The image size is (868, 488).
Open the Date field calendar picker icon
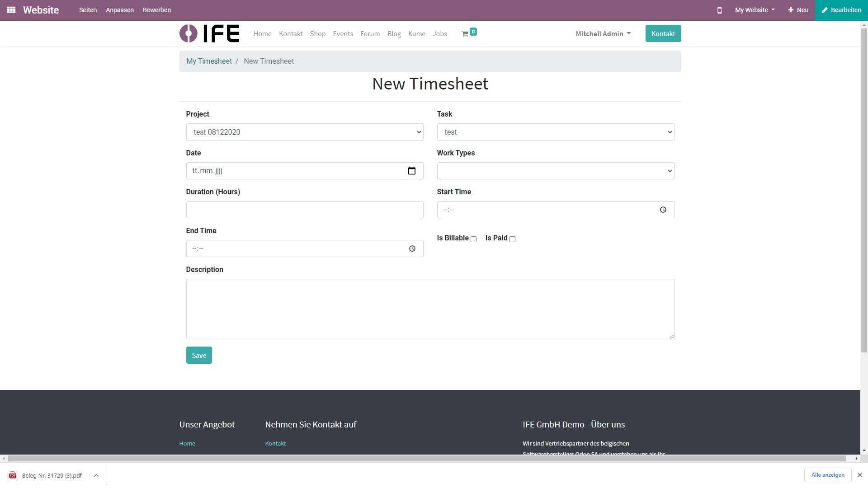point(411,171)
